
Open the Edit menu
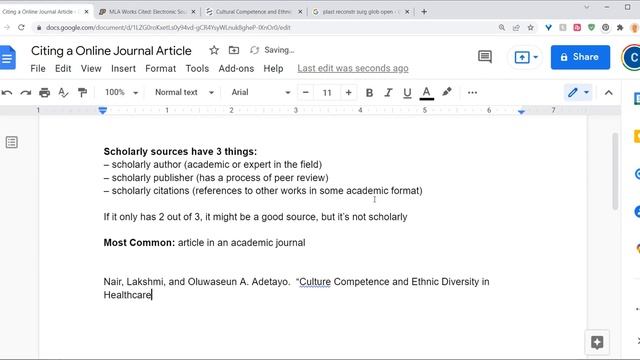coord(63,69)
